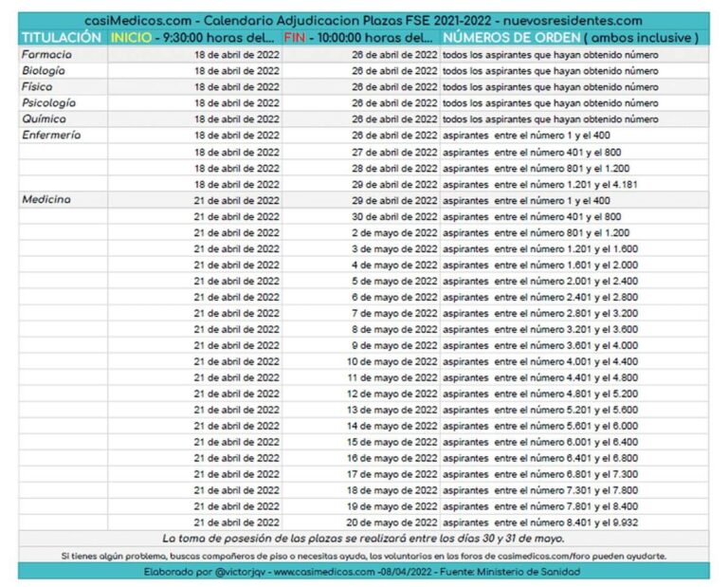
Task: Click the end date 29 de abril in Medicina row
Action: click(x=394, y=201)
